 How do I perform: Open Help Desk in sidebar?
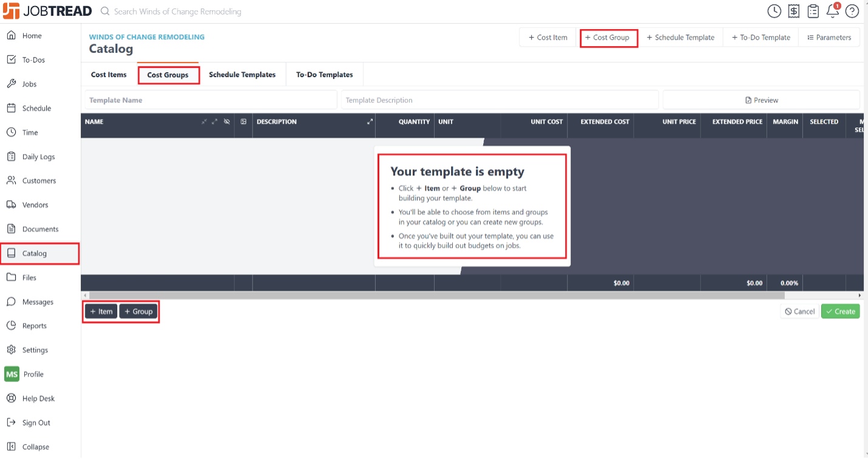click(40, 398)
